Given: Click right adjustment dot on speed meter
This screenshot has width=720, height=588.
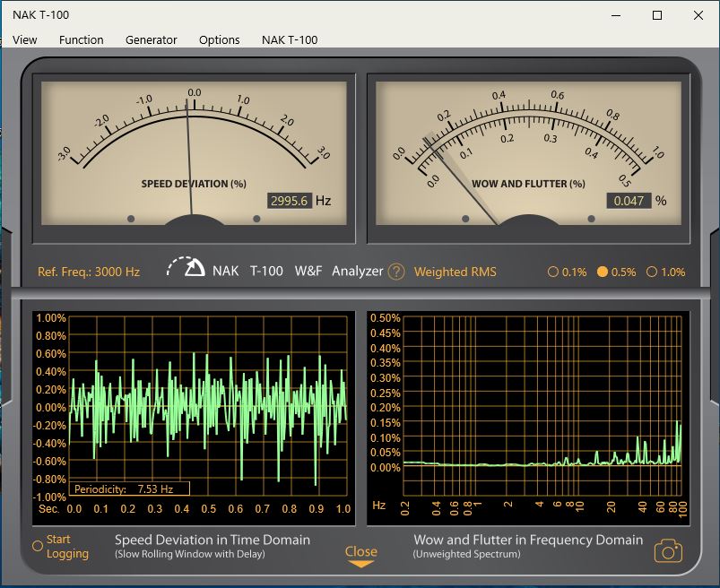Looking at the screenshot, I should (x=256, y=219).
